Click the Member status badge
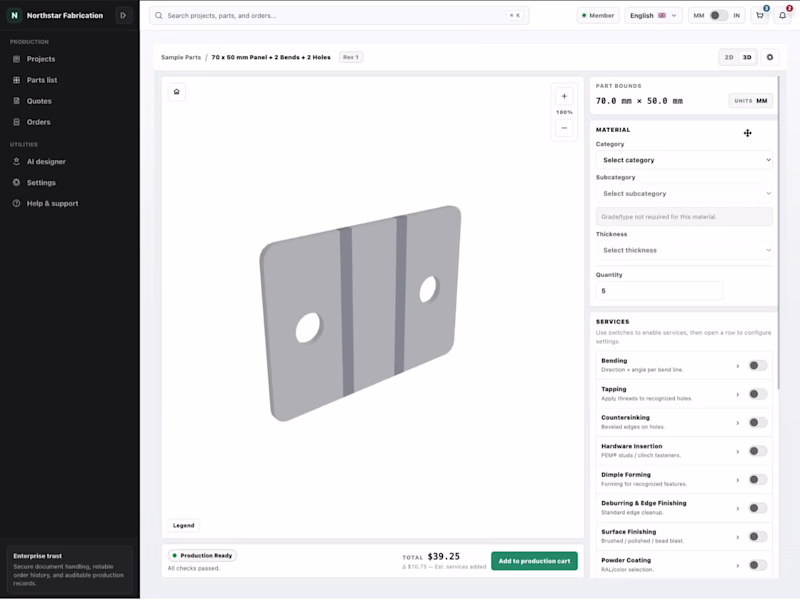The width and height of the screenshot is (800, 600). (598, 16)
